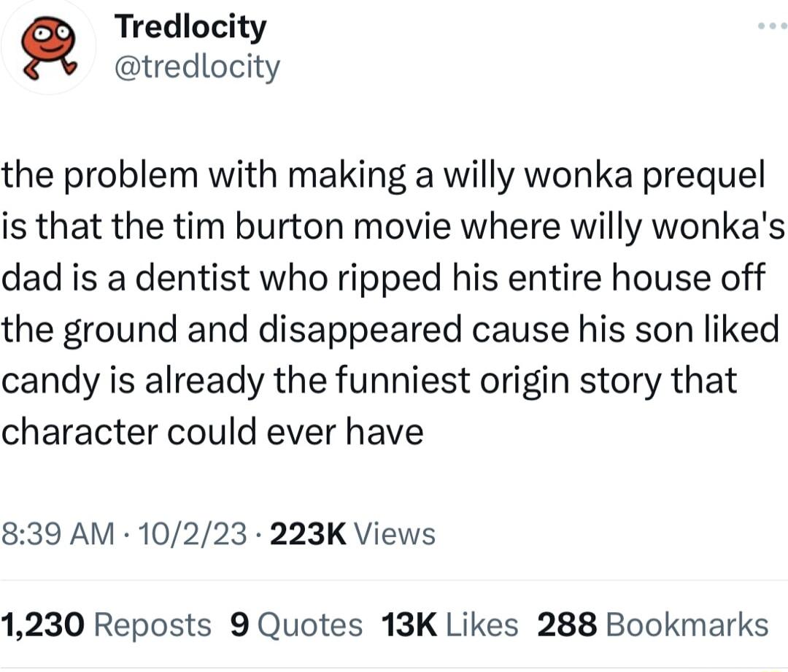Image resolution: width=788 pixels, height=672 pixels.
Task: See accounts that liked the tweet
Action: tap(449, 625)
